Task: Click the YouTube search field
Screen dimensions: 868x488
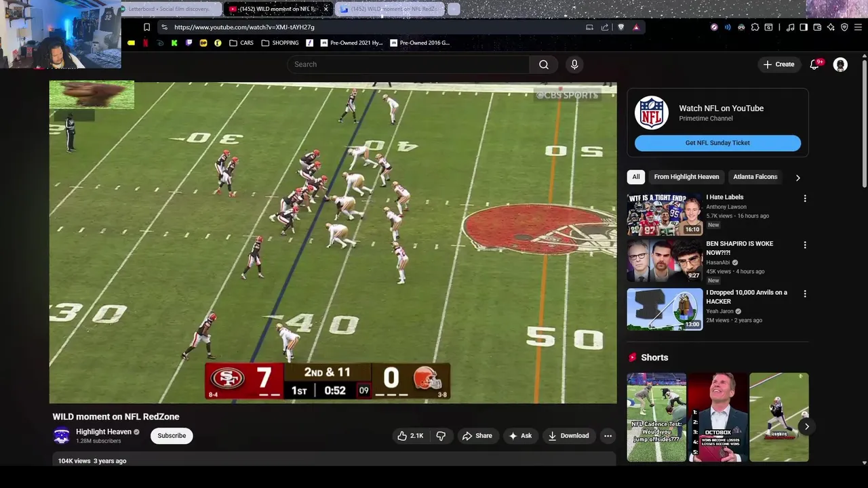Action: coord(408,64)
